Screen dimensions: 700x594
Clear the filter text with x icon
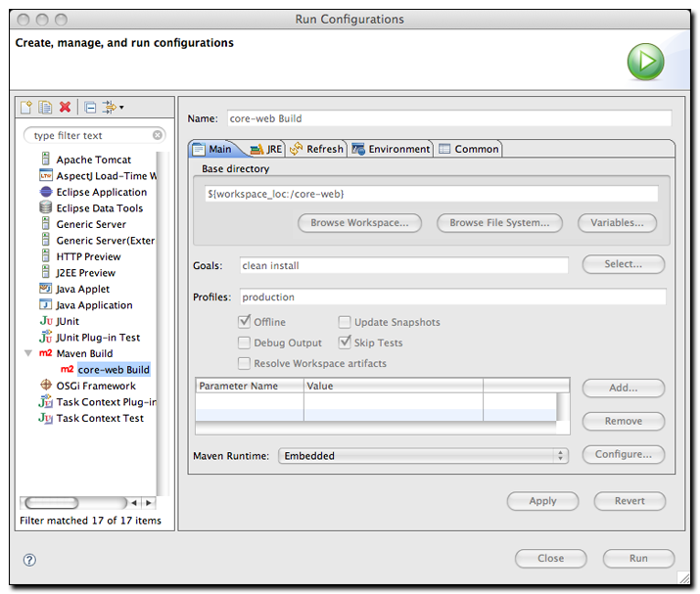(158, 135)
